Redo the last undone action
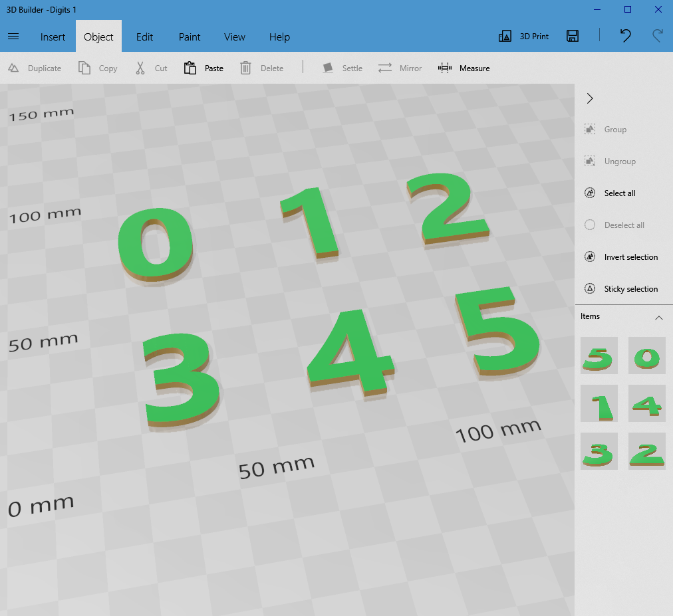 pyautogui.click(x=657, y=37)
